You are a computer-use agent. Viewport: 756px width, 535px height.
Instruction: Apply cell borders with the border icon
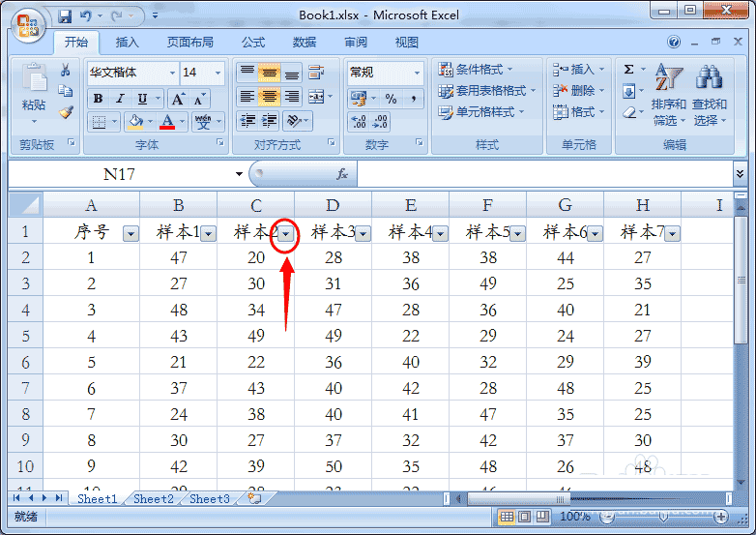coord(99,122)
